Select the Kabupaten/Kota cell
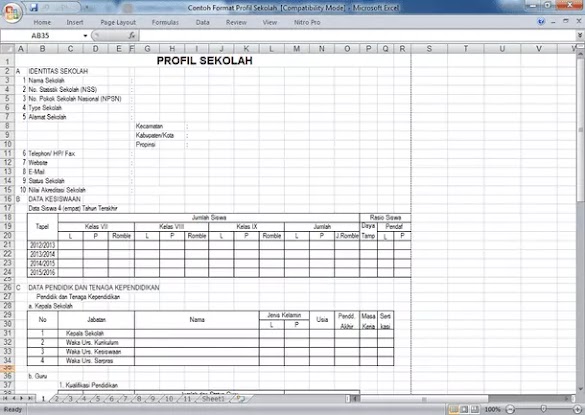The image size is (585, 415). pyautogui.click(x=155, y=135)
